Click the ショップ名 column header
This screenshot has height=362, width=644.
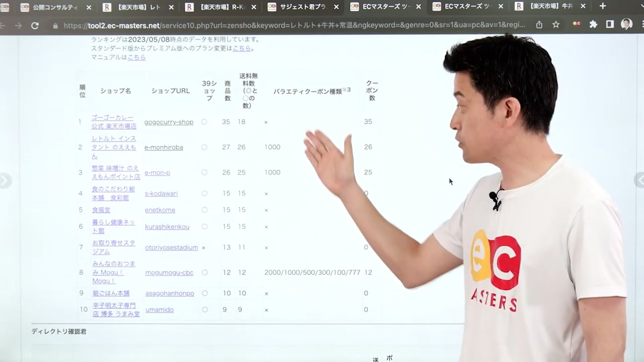click(116, 91)
